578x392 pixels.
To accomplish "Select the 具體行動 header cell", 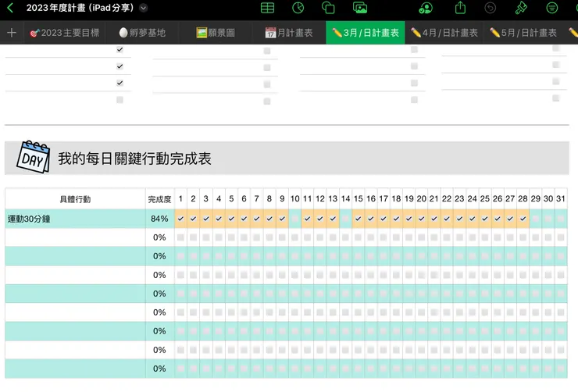I will click(75, 199).
